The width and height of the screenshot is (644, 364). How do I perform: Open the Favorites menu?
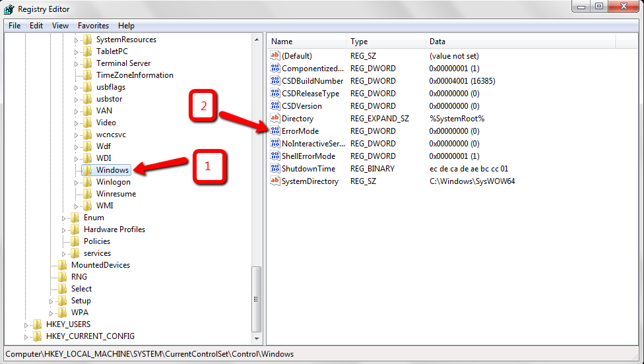[x=93, y=26]
